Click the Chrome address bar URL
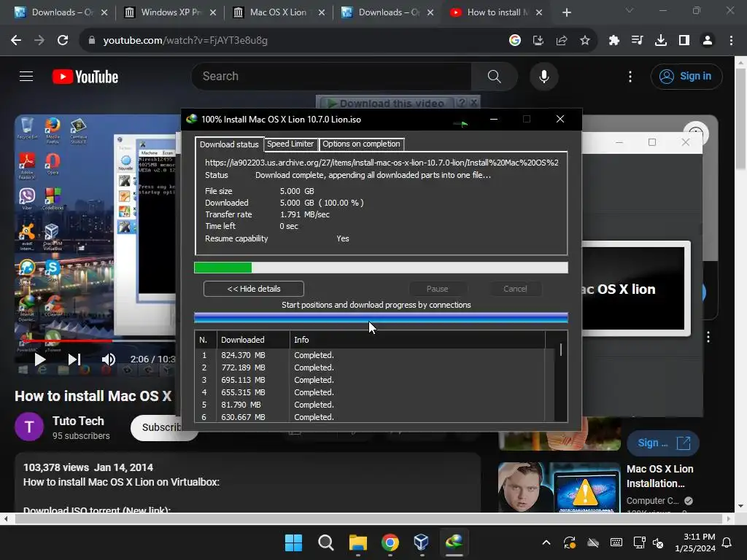747x560 pixels. point(185,41)
